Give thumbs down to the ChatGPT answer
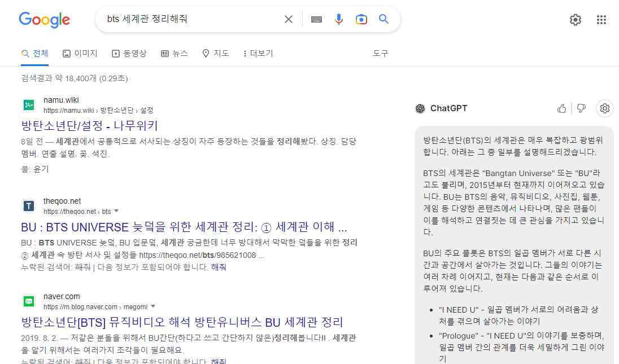This screenshot has height=364, width=619. 581,108
